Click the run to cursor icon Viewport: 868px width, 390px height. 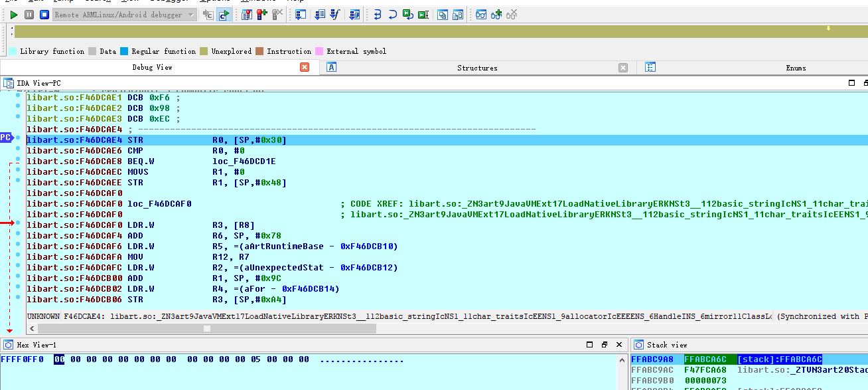[x=423, y=15]
